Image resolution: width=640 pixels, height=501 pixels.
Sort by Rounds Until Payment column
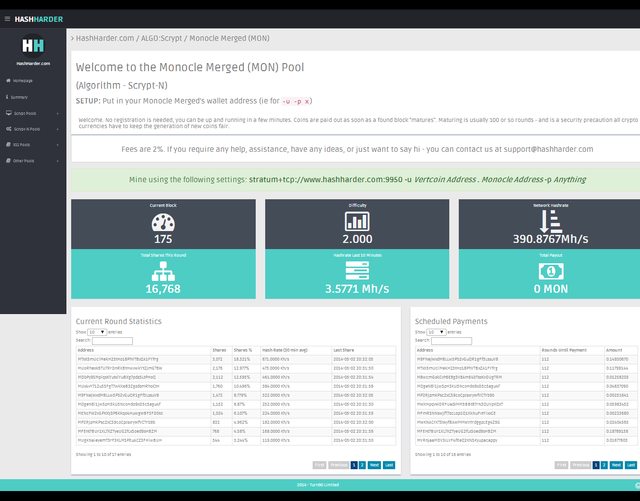click(572, 350)
